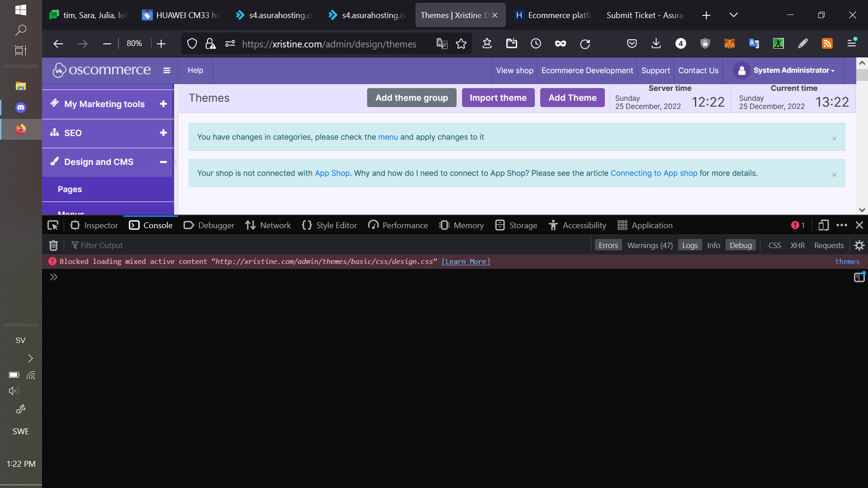The width and height of the screenshot is (868, 488).
Task: Reload the current page
Action: coord(585,43)
